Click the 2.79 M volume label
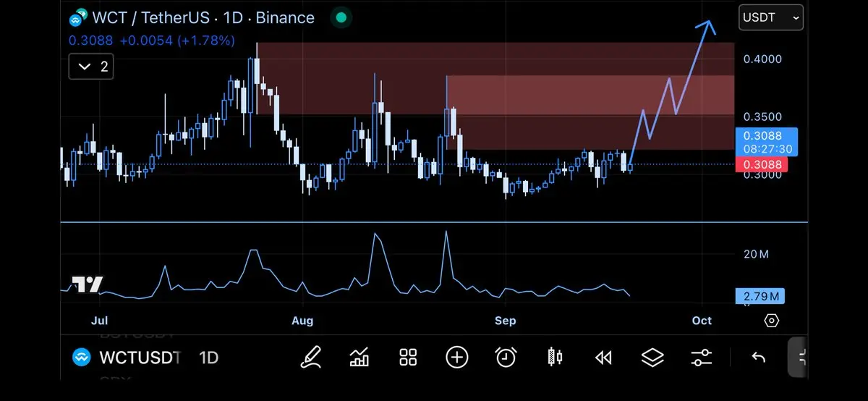This screenshot has width=868, height=401. 759,296
